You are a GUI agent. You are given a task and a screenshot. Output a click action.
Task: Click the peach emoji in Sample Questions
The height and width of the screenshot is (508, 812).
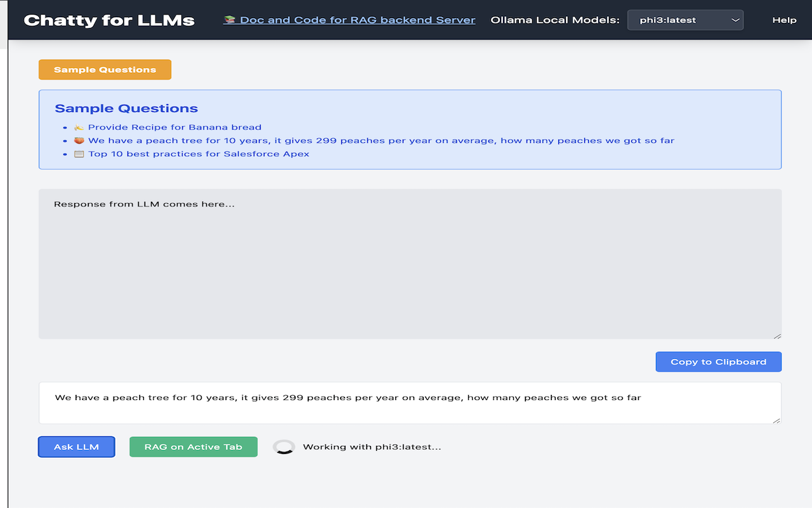(x=79, y=140)
